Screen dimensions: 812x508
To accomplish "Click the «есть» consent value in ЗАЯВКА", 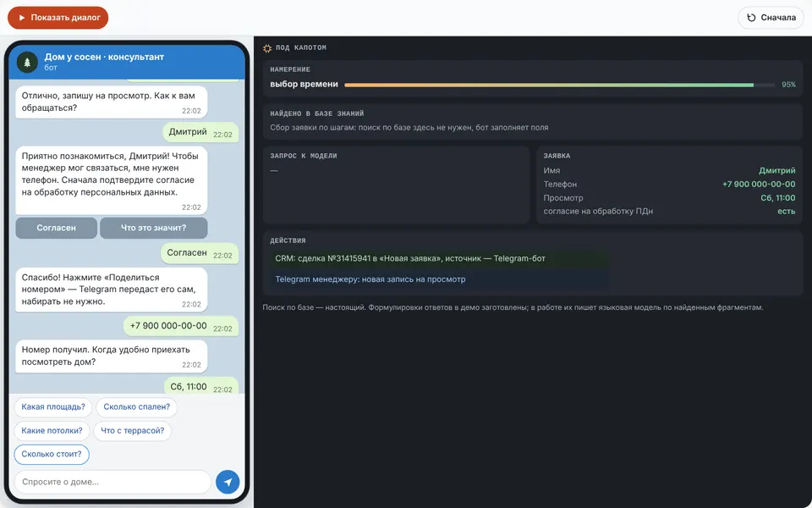I will pos(786,211).
